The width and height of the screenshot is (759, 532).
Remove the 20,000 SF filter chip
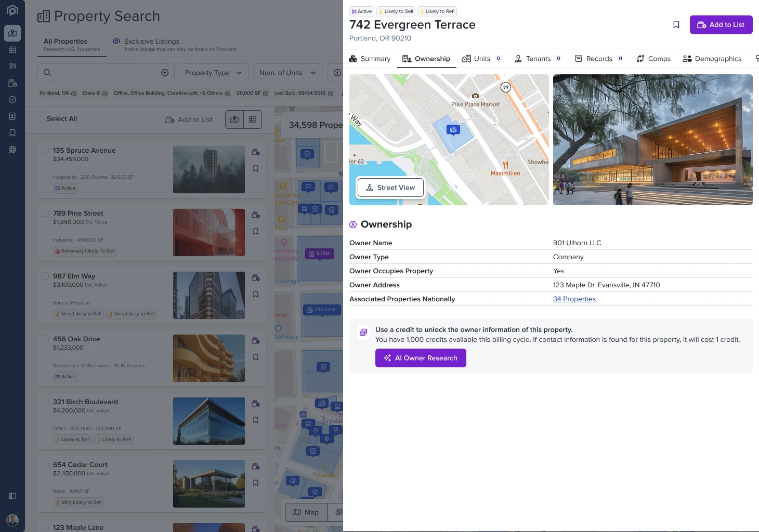[x=266, y=94]
